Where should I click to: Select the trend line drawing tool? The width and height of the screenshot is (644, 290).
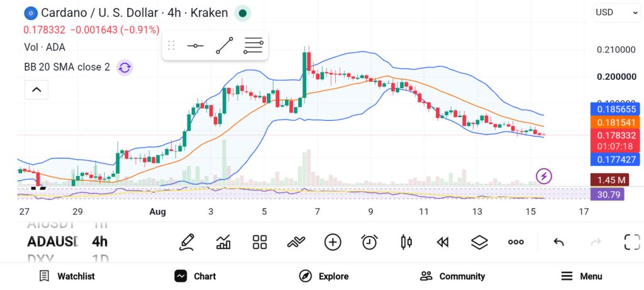point(225,45)
